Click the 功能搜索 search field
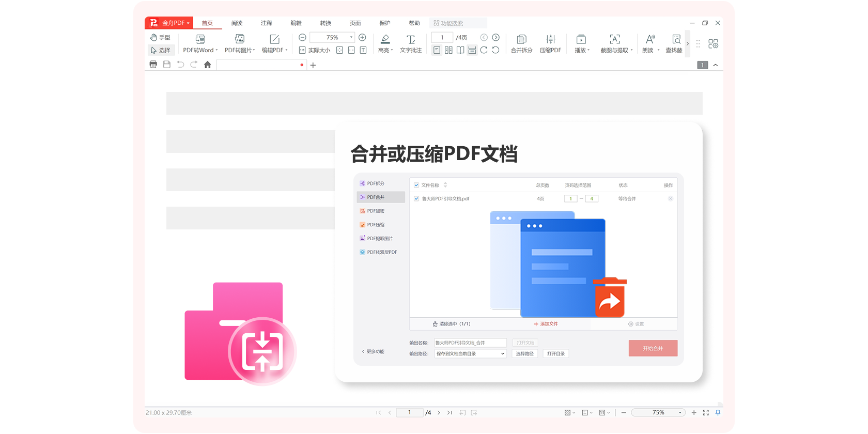Viewport: 868px width, 434px height. click(x=458, y=23)
